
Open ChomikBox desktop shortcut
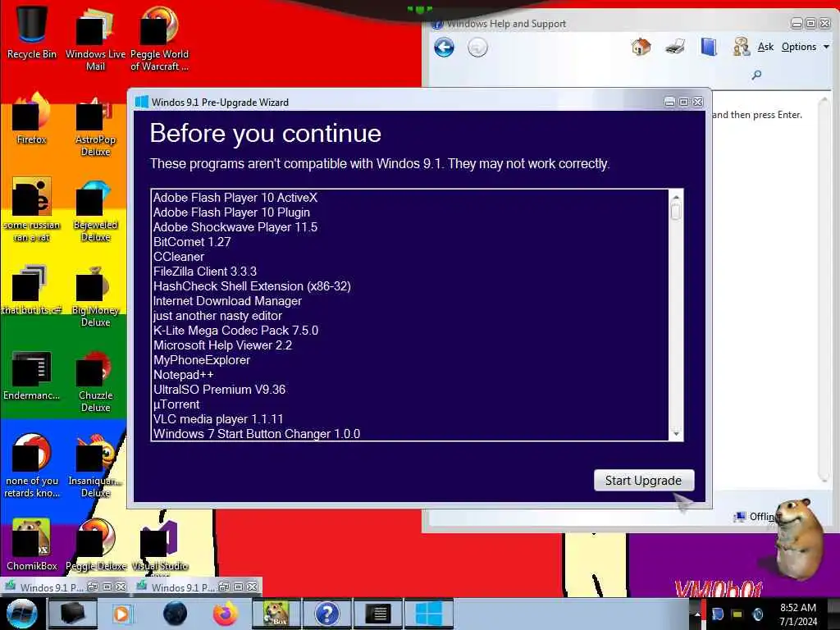pos(31,544)
